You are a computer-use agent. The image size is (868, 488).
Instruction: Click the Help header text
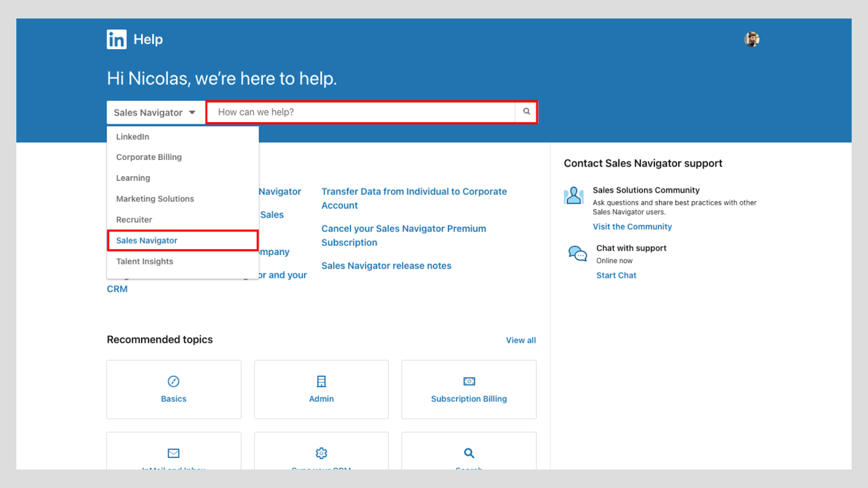(x=148, y=40)
